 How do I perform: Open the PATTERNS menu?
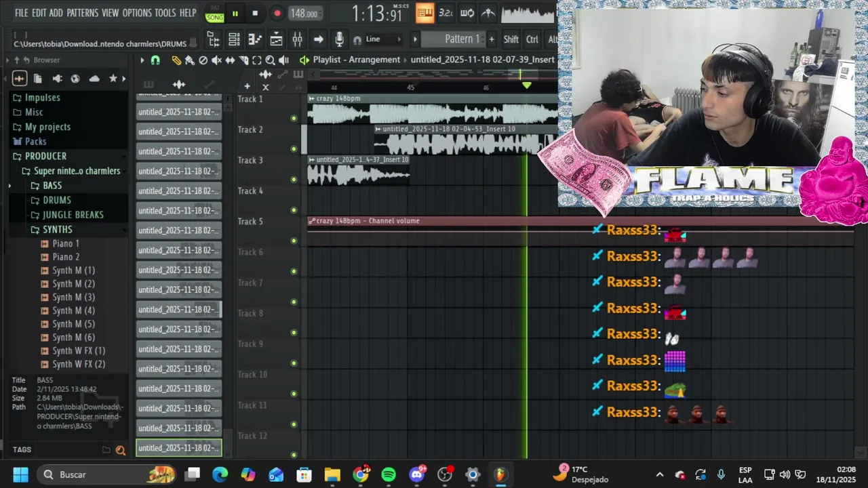(82, 13)
